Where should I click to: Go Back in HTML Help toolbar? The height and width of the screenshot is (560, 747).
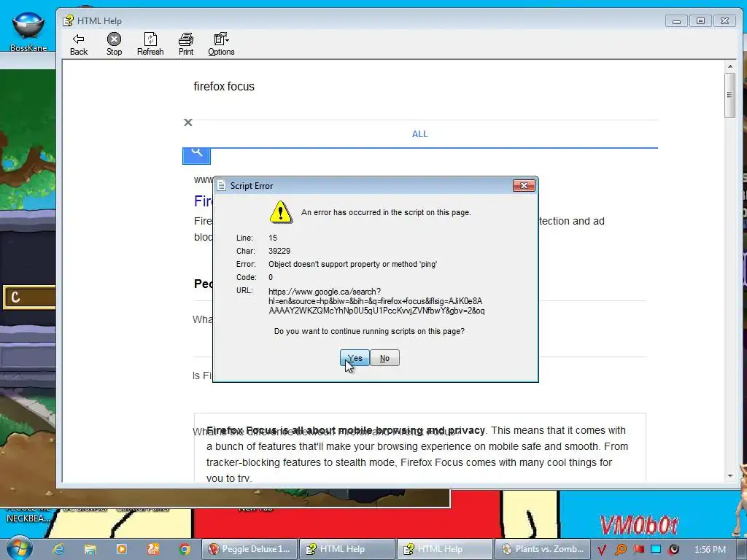click(79, 44)
